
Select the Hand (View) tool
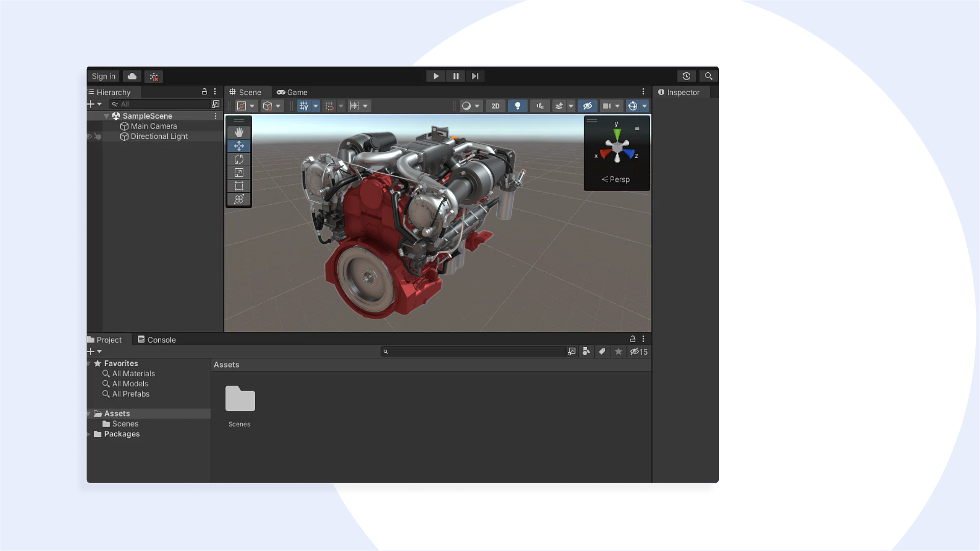click(x=239, y=133)
